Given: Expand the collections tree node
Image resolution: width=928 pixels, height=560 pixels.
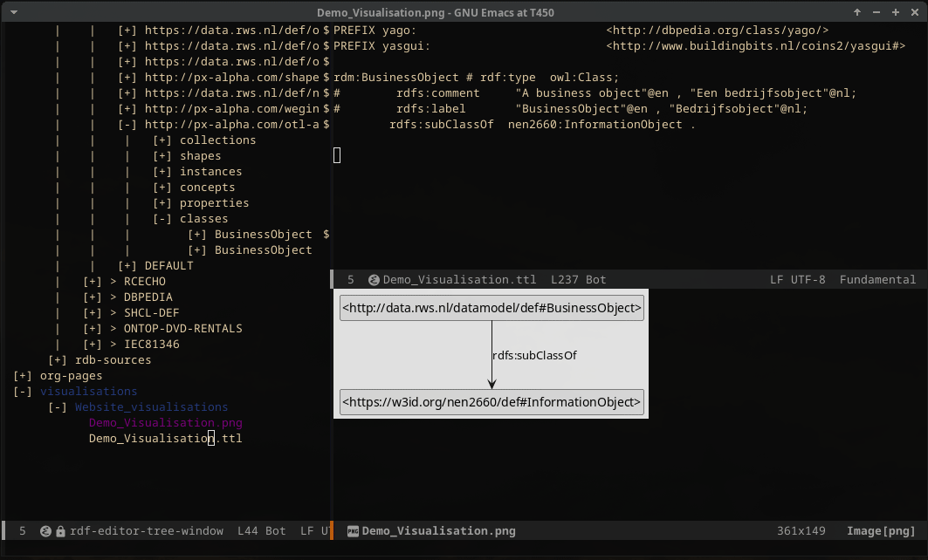Looking at the screenshot, I should 162,140.
